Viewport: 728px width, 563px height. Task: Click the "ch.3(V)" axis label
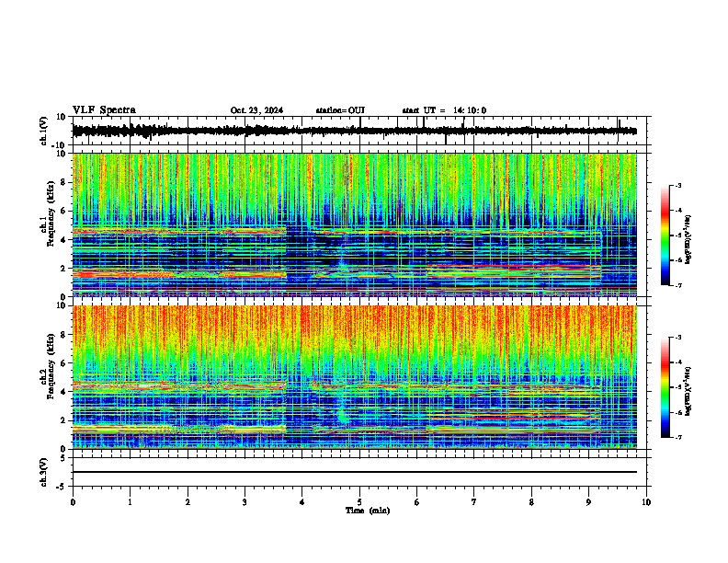point(44,473)
